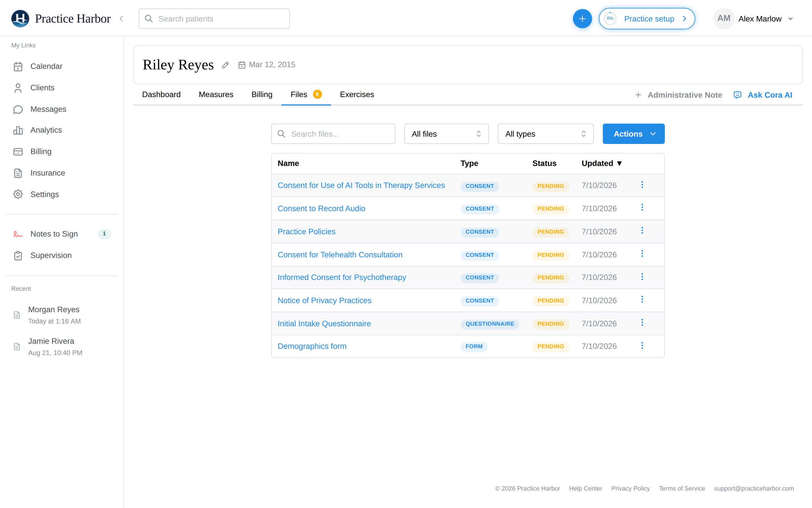Image resolution: width=812 pixels, height=508 pixels.
Task: Click the support@practiceharbor.com email link
Action: pos(754,489)
